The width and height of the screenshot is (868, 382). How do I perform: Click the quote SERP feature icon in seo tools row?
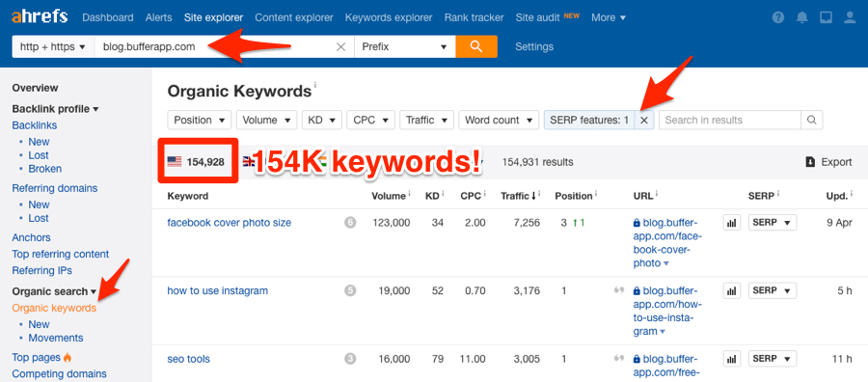[618, 358]
